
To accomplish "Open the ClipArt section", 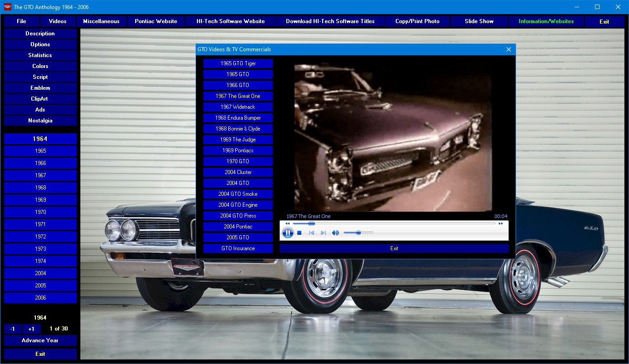I will click(x=40, y=99).
